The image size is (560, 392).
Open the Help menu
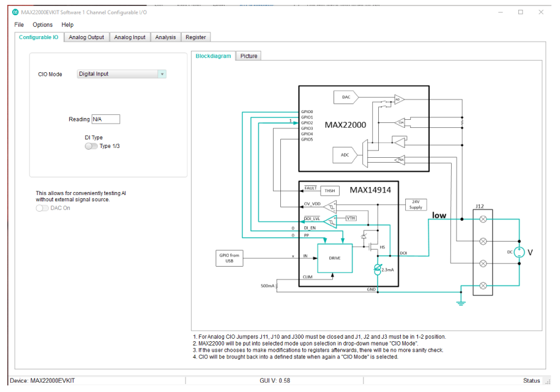[67, 24]
